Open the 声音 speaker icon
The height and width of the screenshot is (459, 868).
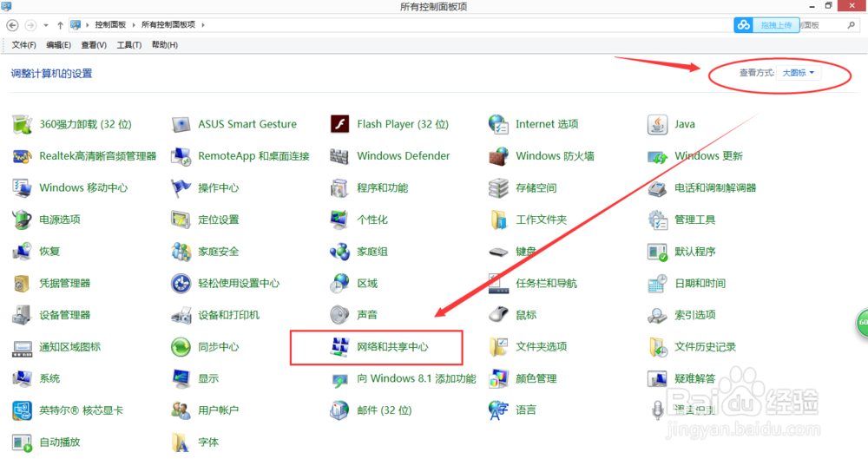tap(339, 315)
